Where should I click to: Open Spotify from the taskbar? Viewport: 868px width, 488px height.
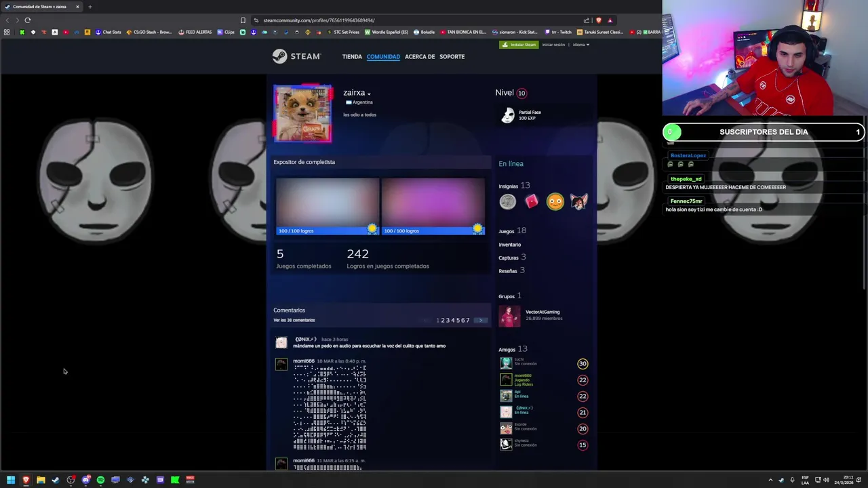click(x=100, y=480)
